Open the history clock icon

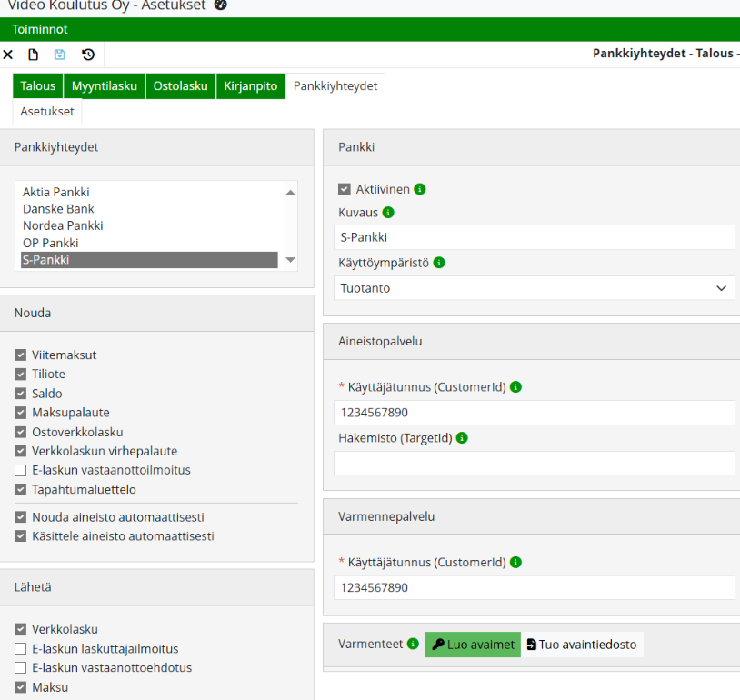[88, 55]
